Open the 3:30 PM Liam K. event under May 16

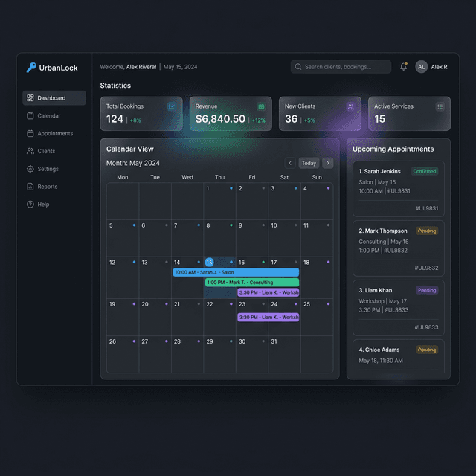pyautogui.click(x=268, y=292)
